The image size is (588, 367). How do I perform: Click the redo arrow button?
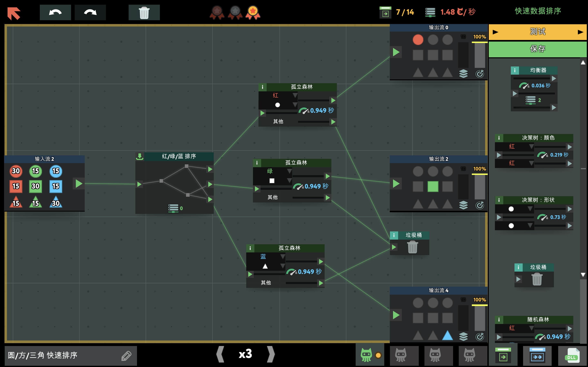coord(90,12)
